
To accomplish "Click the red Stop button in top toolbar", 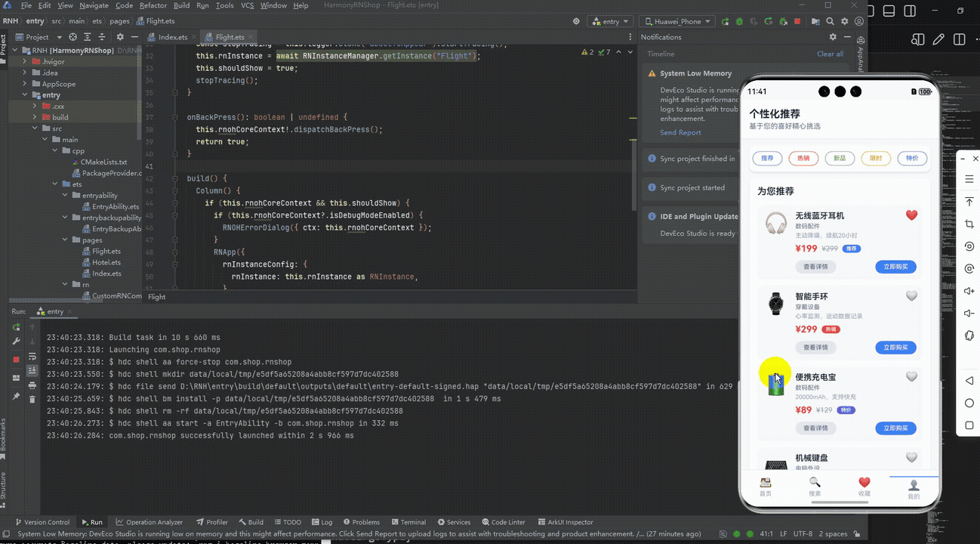I will (798, 22).
